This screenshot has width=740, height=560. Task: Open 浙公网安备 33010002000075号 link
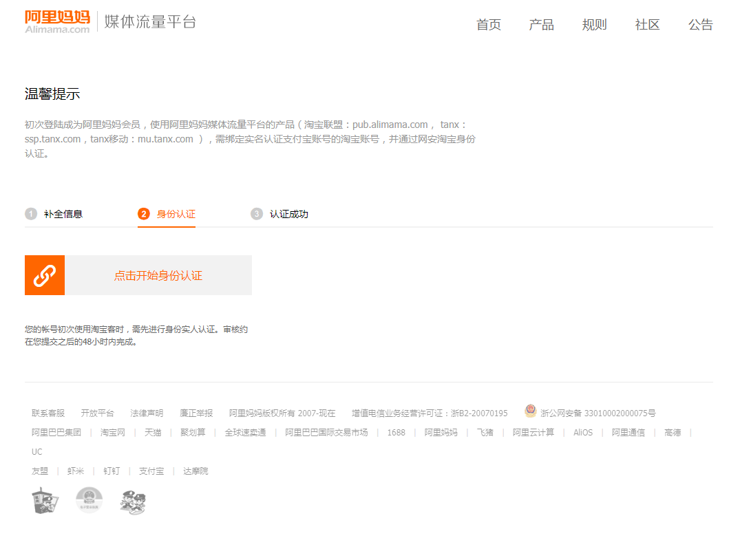[598, 413]
